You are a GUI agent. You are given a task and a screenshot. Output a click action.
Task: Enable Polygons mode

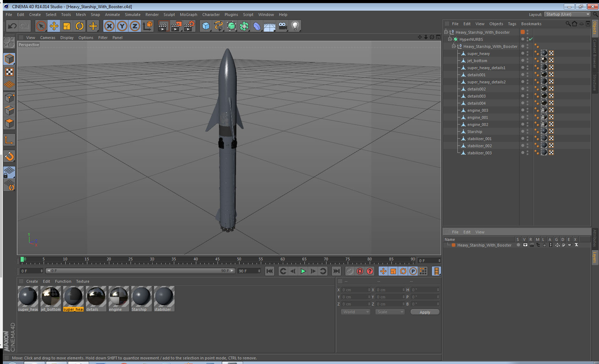(9, 123)
